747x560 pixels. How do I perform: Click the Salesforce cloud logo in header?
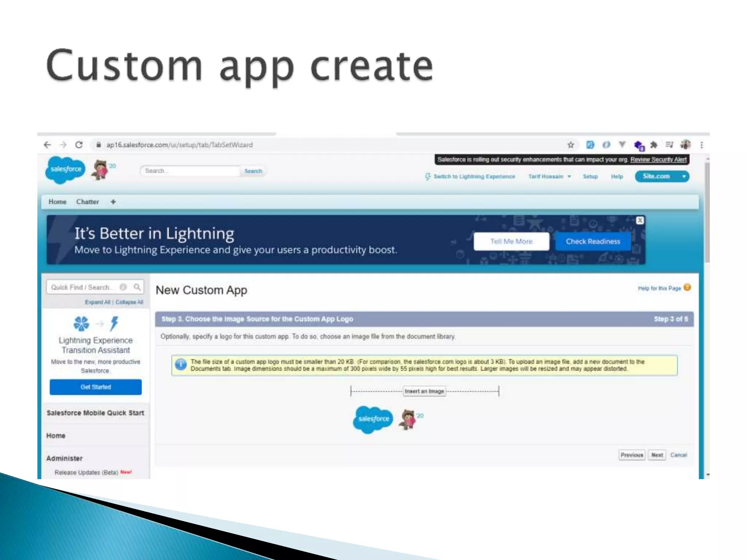65,170
